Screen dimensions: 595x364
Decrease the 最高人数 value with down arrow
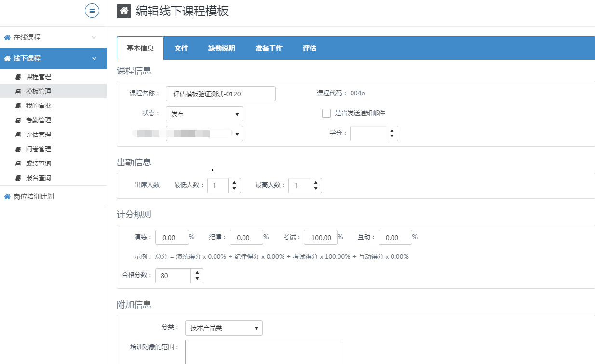click(316, 189)
